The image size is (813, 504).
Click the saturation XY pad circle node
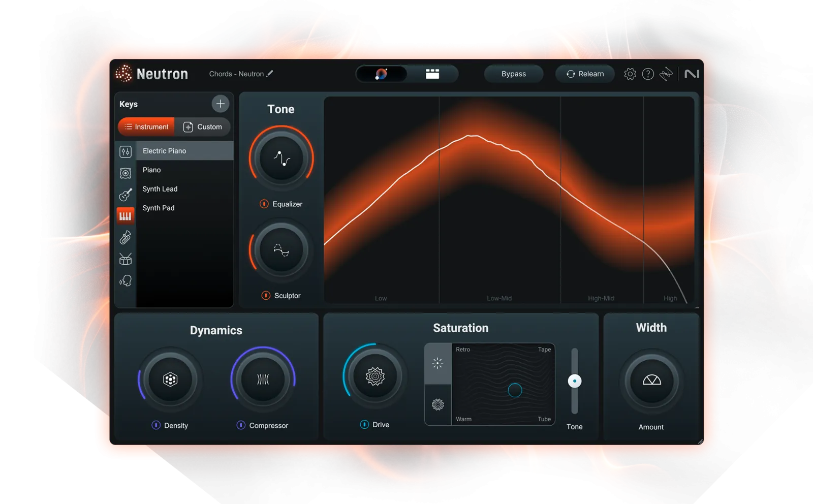coord(515,390)
